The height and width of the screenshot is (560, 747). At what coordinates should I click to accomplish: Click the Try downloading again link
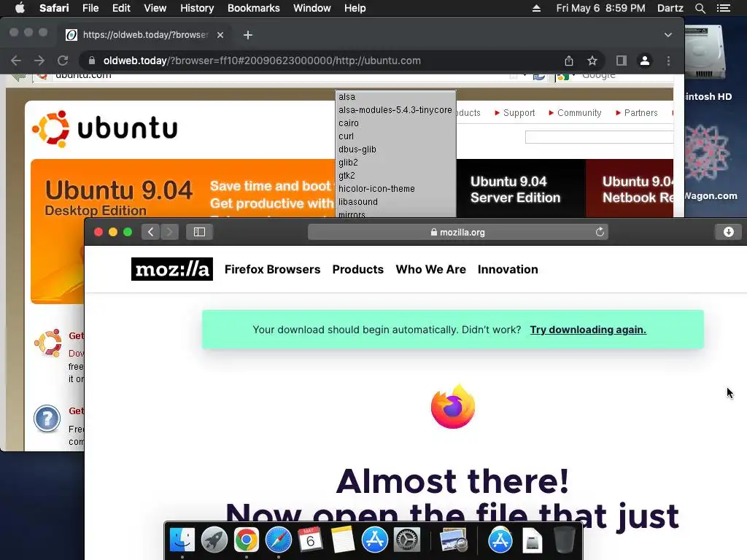(x=588, y=330)
